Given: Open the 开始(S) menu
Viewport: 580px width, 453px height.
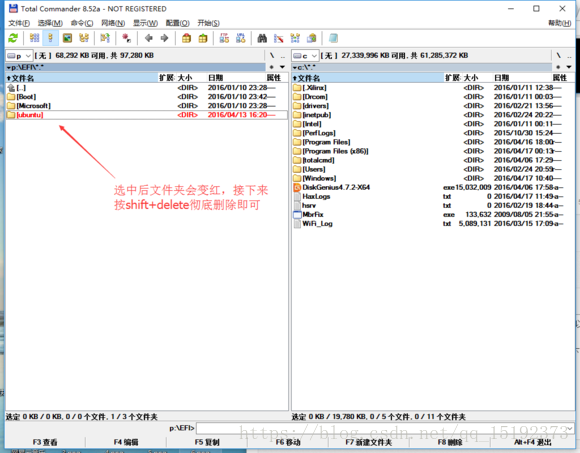Looking at the screenshot, I should point(208,23).
